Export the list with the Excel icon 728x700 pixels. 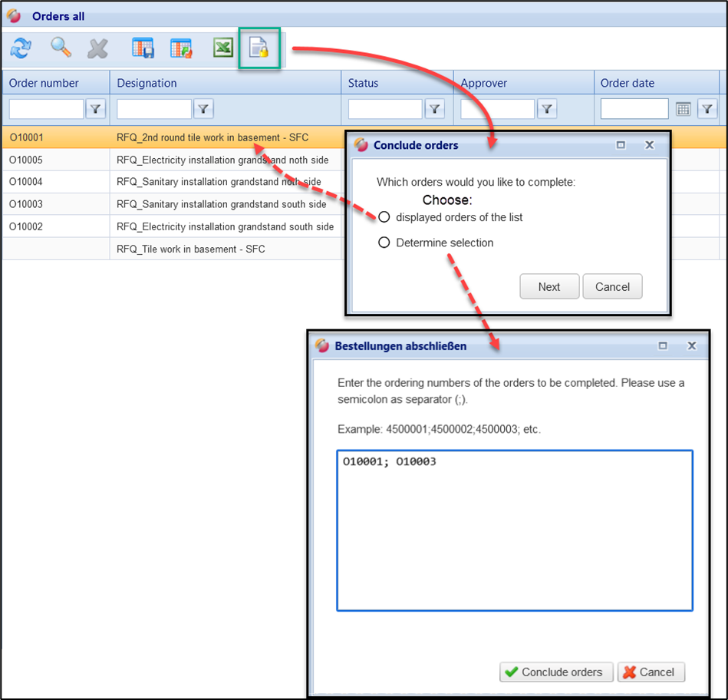pos(222,49)
